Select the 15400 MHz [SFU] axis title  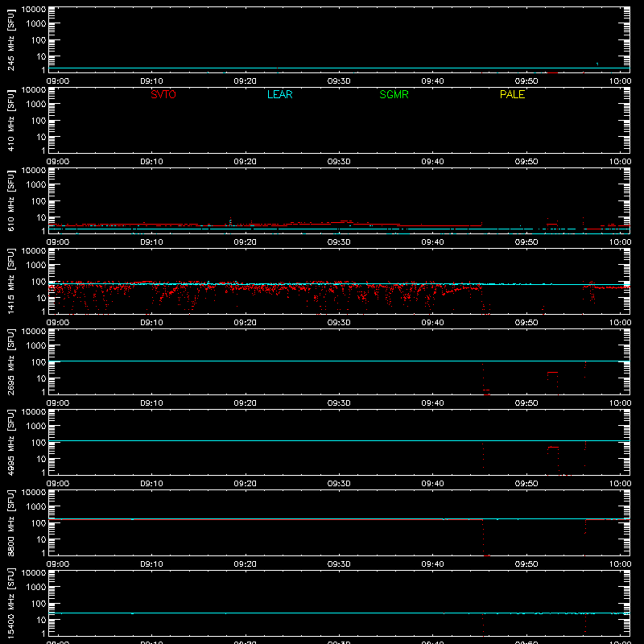[x=11, y=603]
